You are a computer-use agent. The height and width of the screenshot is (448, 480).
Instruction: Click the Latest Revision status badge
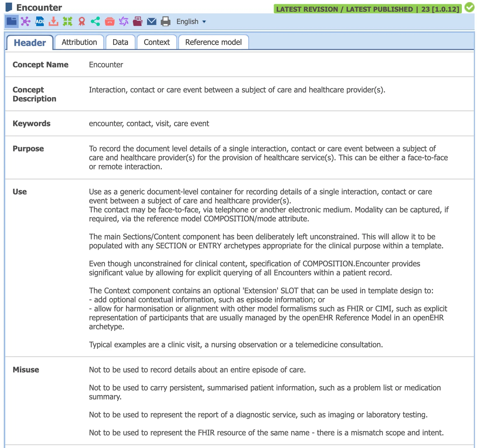[367, 9]
